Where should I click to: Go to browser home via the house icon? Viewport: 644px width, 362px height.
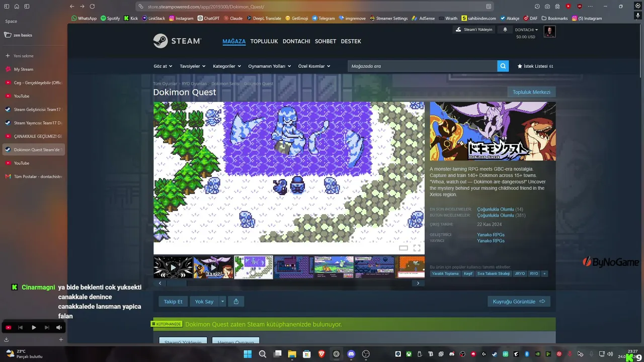point(17,7)
